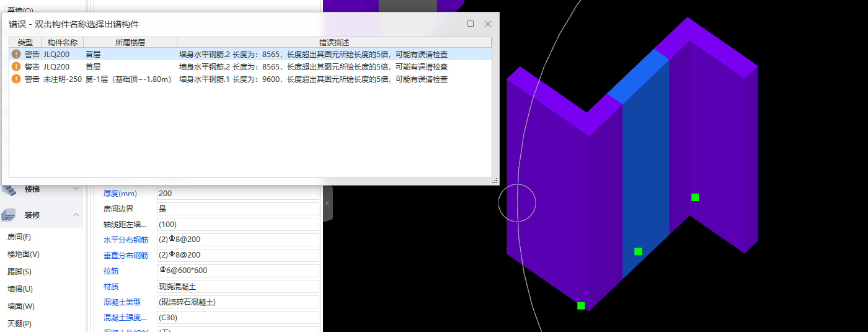Sort by 构件名称 column header

[x=63, y=42]
